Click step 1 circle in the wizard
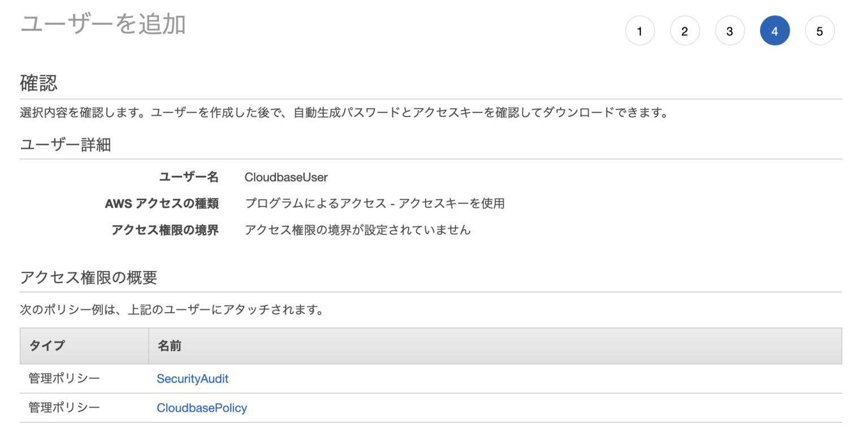The width and height of the screenshot is (868, 445). coord(640,31)
